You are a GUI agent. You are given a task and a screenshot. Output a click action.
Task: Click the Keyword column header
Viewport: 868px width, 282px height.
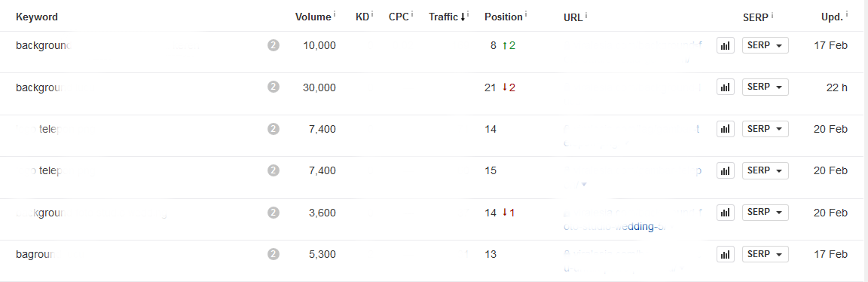pyautogui.click(x=37, y=17)
